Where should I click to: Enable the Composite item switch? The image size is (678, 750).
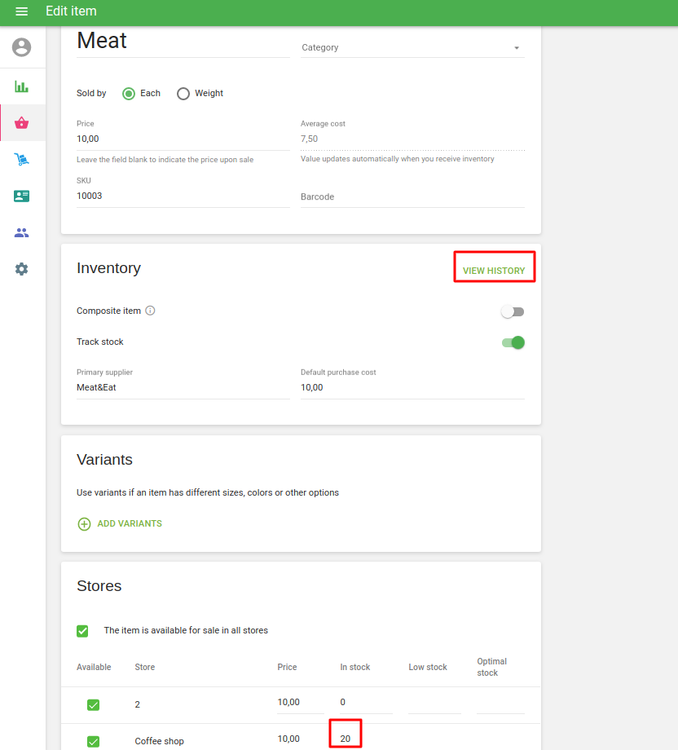[512, 312]
